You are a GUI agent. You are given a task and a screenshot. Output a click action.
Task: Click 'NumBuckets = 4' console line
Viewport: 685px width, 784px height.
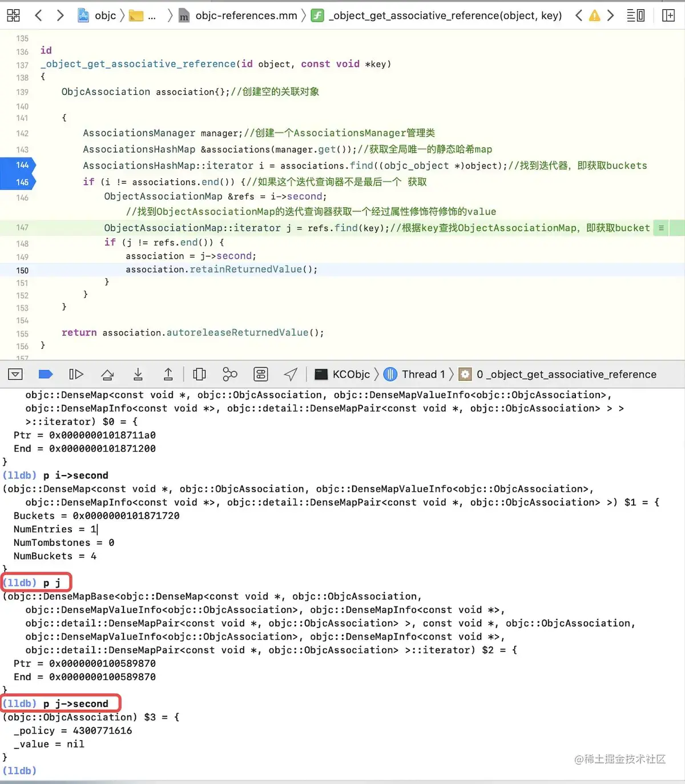click(x=55, y=556)
